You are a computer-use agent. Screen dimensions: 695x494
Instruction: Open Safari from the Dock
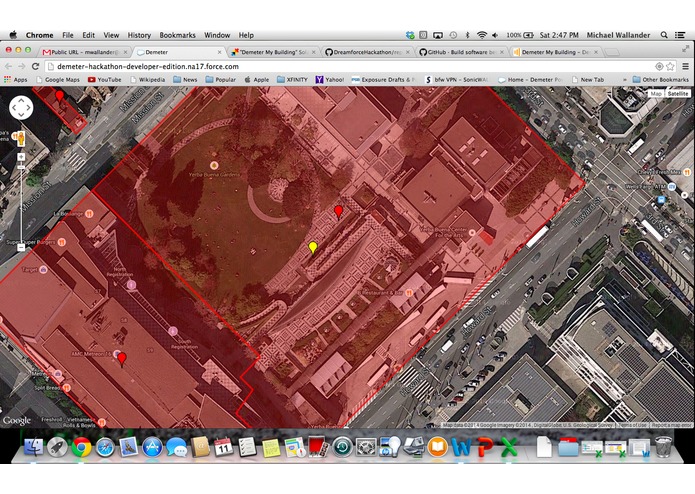pyautogui.click(x=105, y=447)
